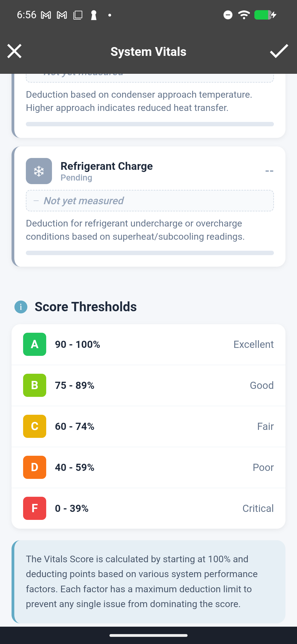The width and height of the screenshot is (297, 644).
Task: Select the Critical 0 - 39% row
Action: (148, 508)
